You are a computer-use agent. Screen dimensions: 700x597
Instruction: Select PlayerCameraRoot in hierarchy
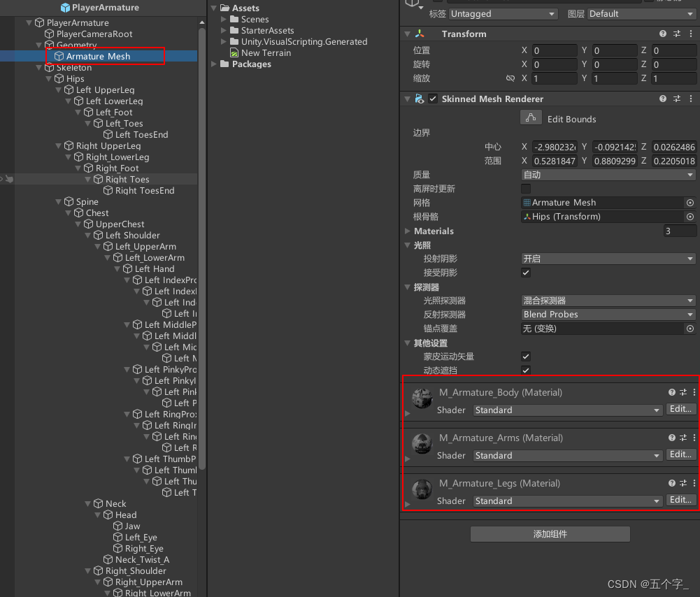pos(94,34)
